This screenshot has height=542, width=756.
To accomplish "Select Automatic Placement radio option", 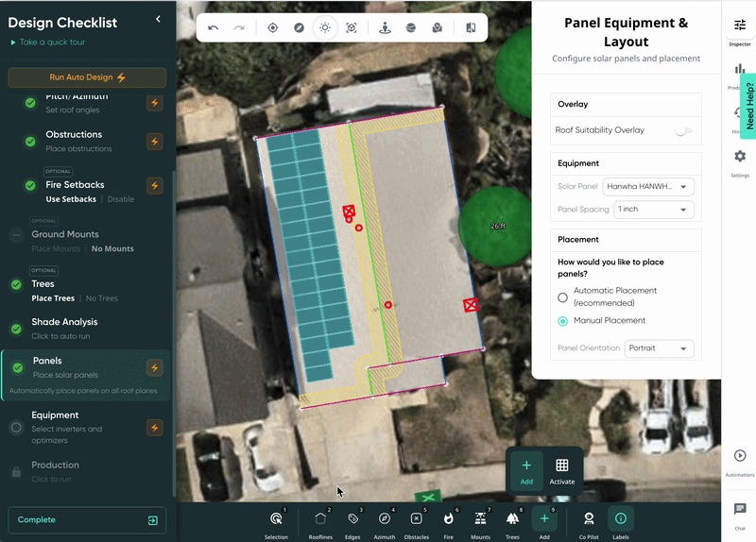I will 563,297.
